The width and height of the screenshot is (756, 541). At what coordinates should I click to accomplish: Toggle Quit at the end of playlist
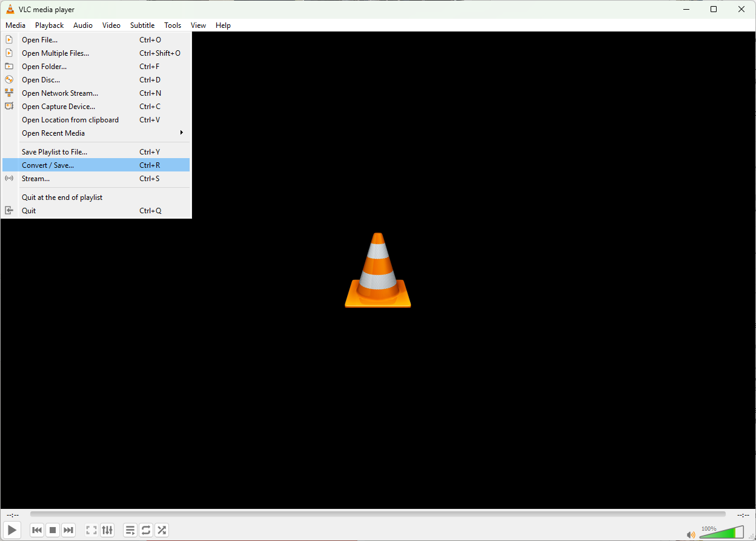[x=96, y=197]
